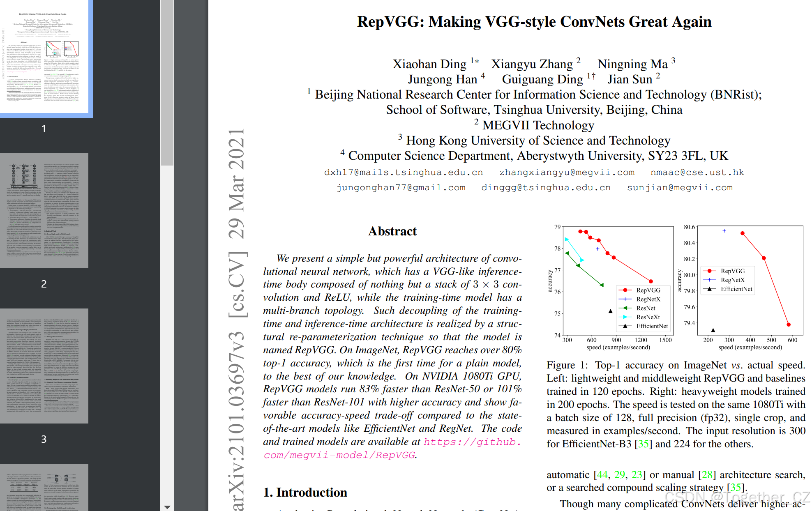
Task: Open page 1 thumbnail in sidebar
Action: [44, 58]
